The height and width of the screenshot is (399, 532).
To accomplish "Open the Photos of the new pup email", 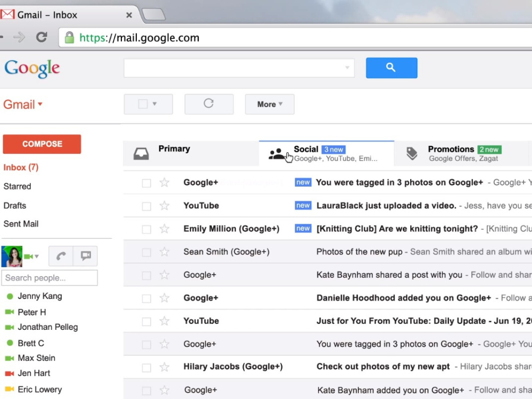I will tap(328, 252).
